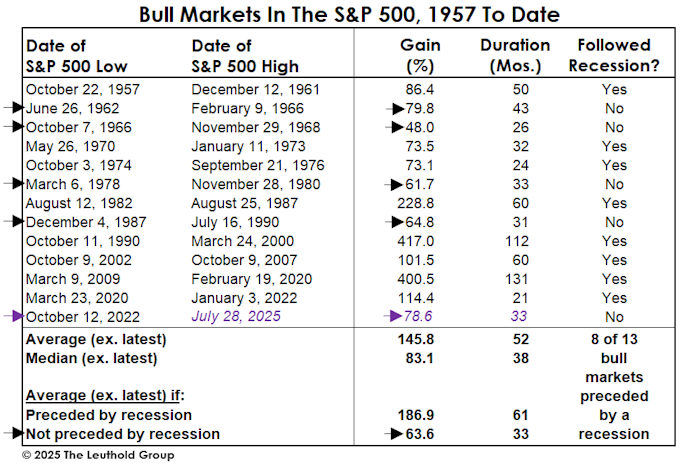
Task: Select the underlined Average (ex. latest) if: label
Action: coord(96,396)
